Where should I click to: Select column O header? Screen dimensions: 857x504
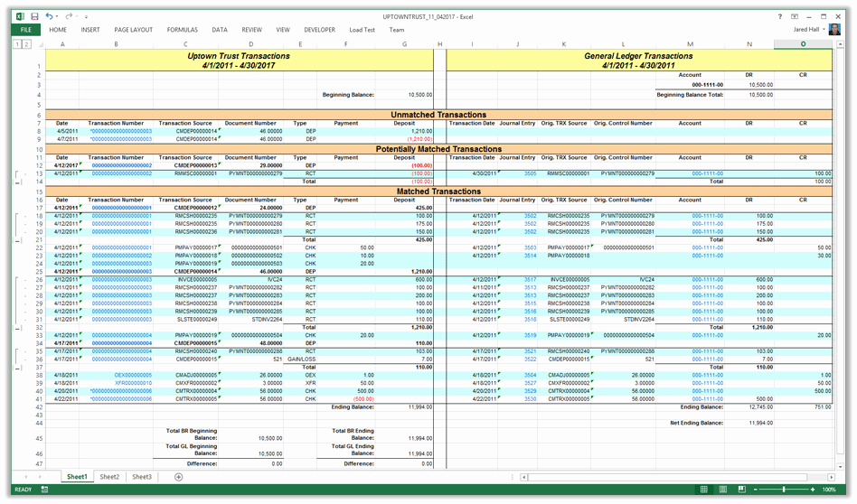[803, 44]
